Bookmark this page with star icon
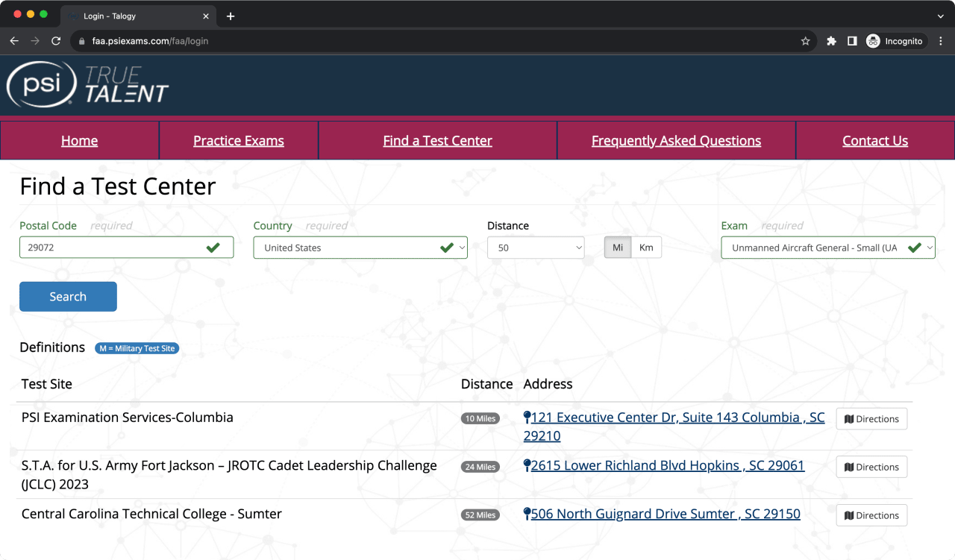This screenshot has height=560, width=955. [806, 41]
